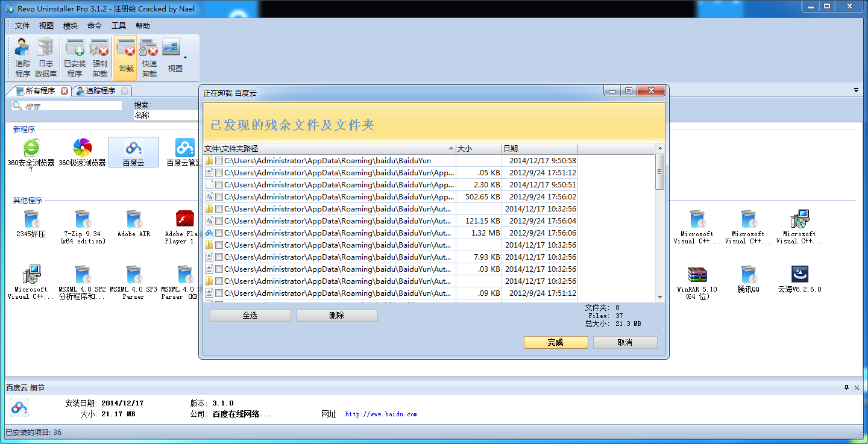The width and height of the screenshot is (868, 444).
Task: Select the 360极速浏览器 program icon
Action: 82,152
